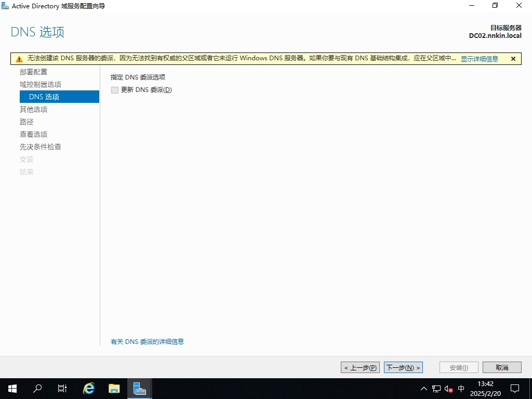
Task: Expand hidden system tray icons chevron
Action: coord(424,389)
